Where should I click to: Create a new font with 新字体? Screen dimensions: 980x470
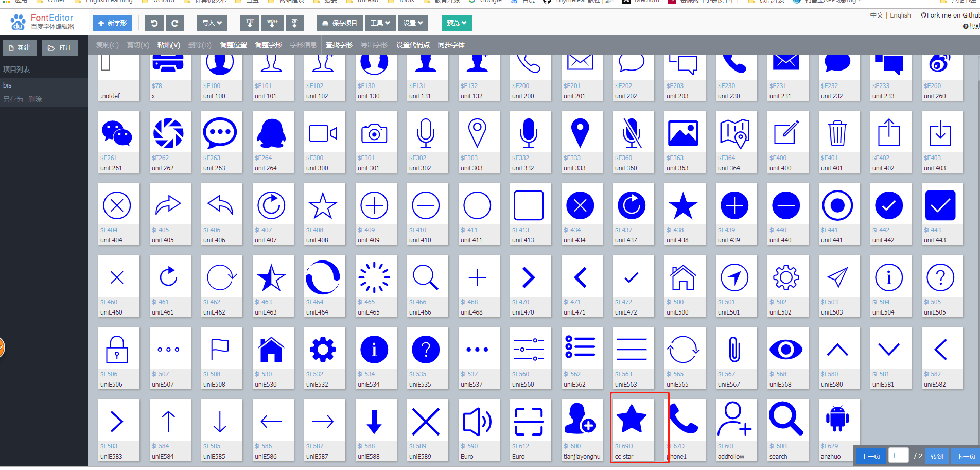tap(112, 23)
